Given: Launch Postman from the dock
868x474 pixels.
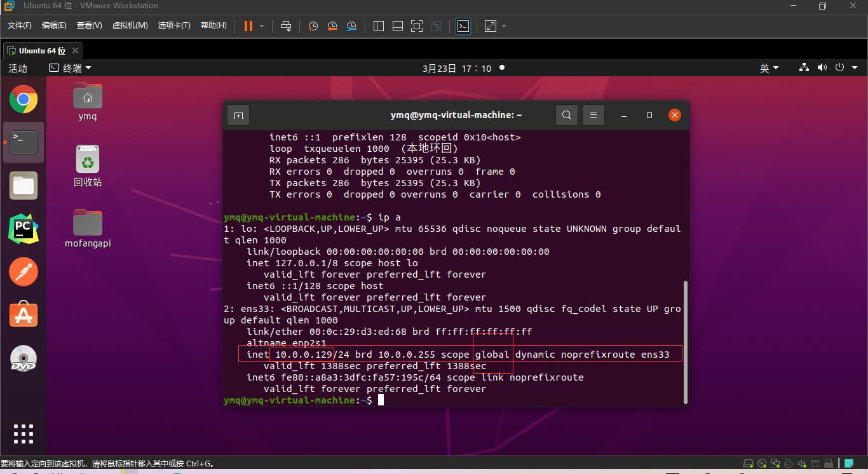Looking at the screenshot, I should [24, 272].
